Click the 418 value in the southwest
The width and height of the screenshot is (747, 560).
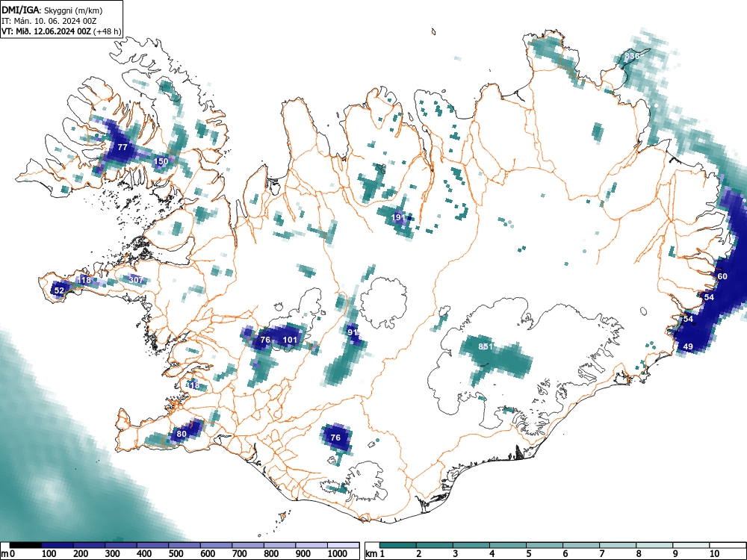(x=193, y=385)
